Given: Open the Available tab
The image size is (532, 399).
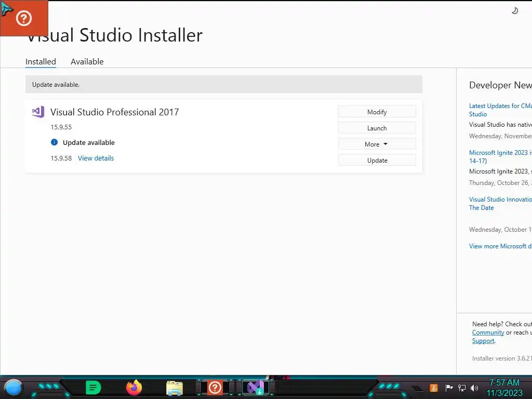Looking at the screenshot, I should [87, 62].
